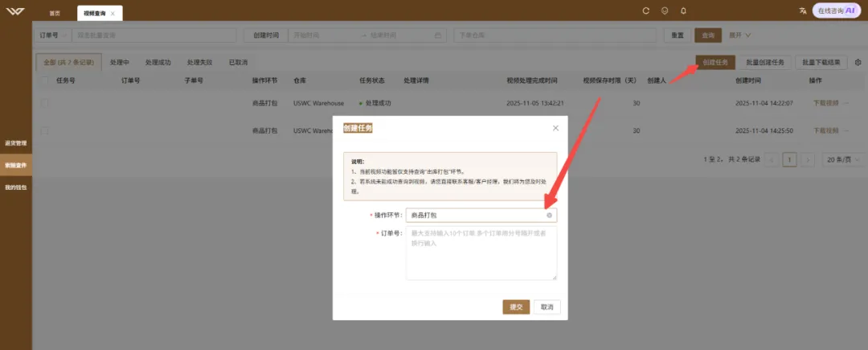
Task: Click page number 1 in pagination
Action: pos(790,159)
